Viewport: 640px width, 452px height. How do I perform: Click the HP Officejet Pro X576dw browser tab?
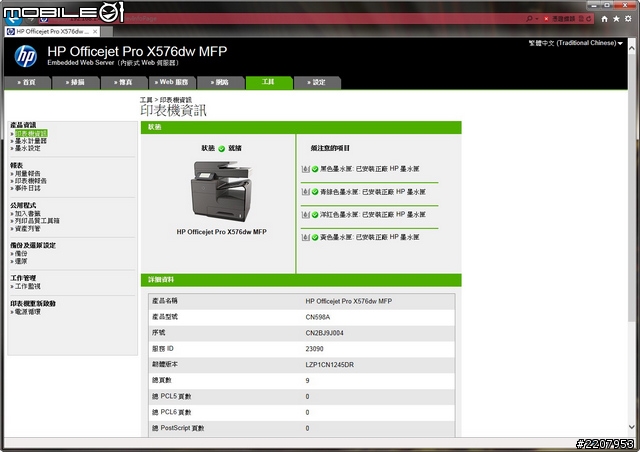point(52,31)
